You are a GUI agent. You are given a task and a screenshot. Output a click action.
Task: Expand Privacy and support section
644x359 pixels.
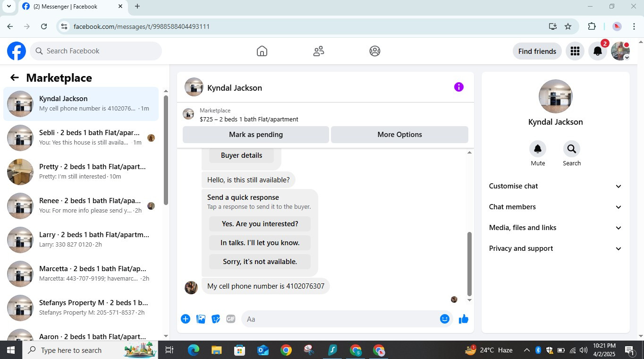coord(555,248)
